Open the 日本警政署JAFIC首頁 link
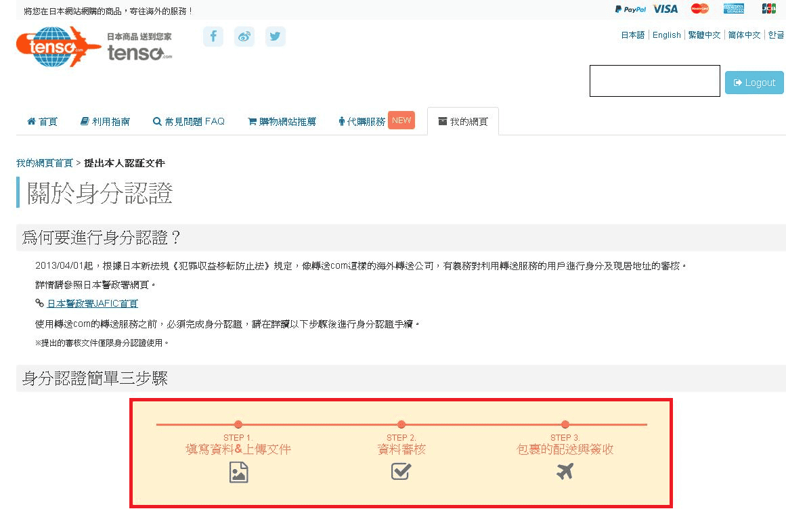The width and height of the screenshot is (786, 532). [92, 304]
